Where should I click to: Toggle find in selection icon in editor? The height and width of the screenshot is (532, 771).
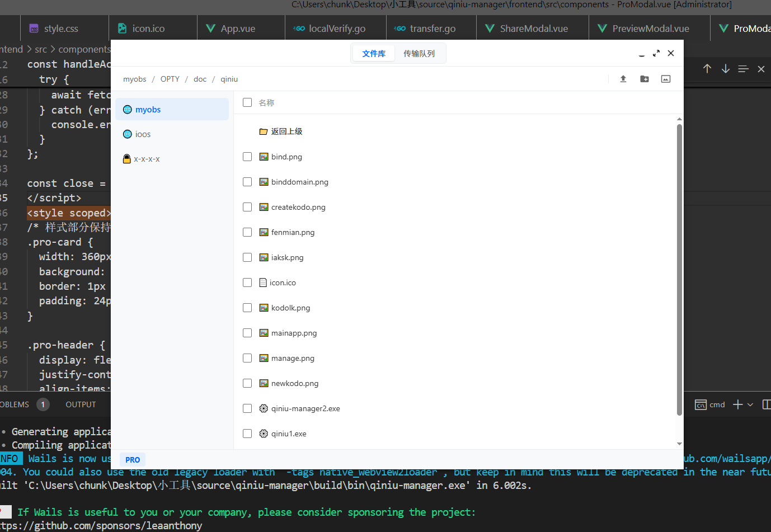[x=744, y=69]
